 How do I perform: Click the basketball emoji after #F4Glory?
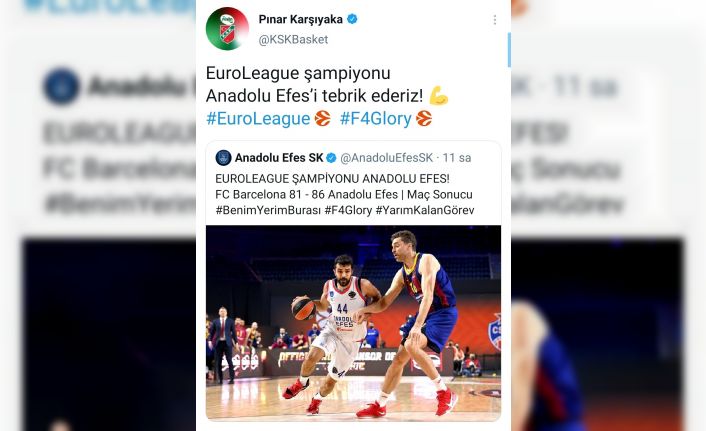click(424, 118)
